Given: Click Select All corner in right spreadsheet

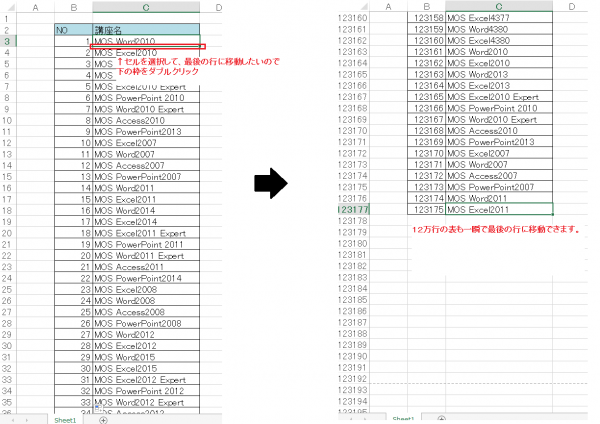Looking at the screenshot, I should tap(363, 7).
